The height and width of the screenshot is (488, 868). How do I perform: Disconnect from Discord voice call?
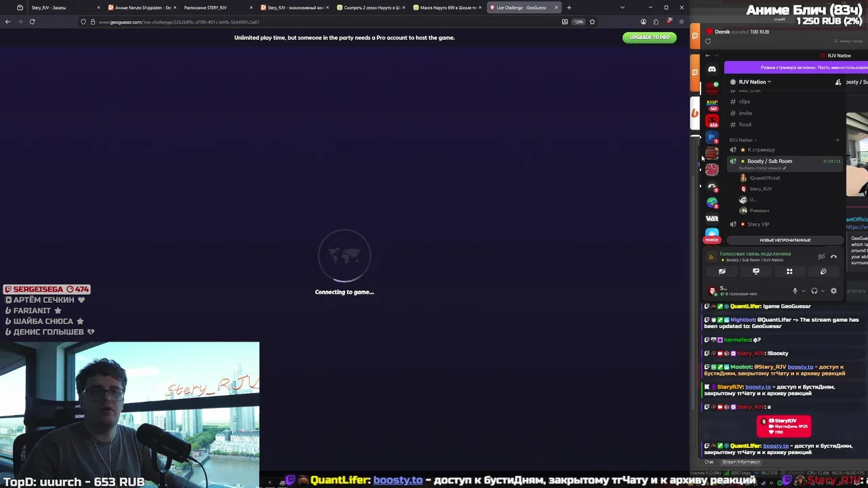pyautogui.click(x=833, y=257)
